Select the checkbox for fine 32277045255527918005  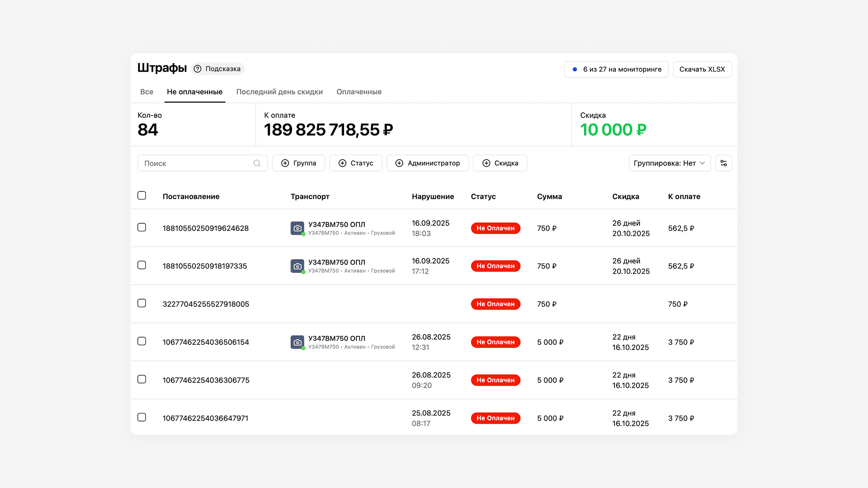tap(142, 303)
